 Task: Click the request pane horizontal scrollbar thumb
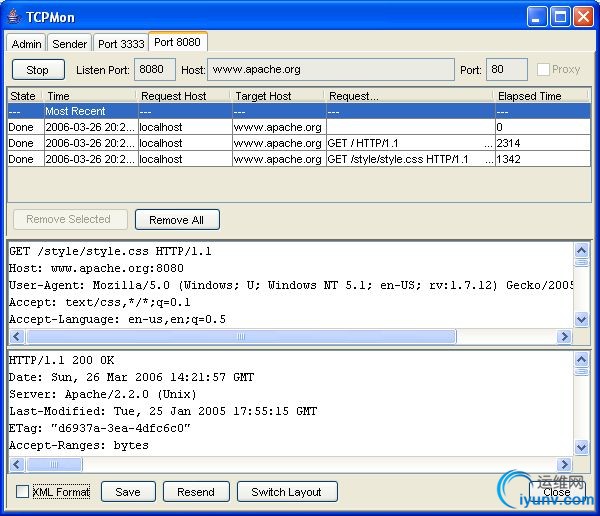(x=241, y=336)
